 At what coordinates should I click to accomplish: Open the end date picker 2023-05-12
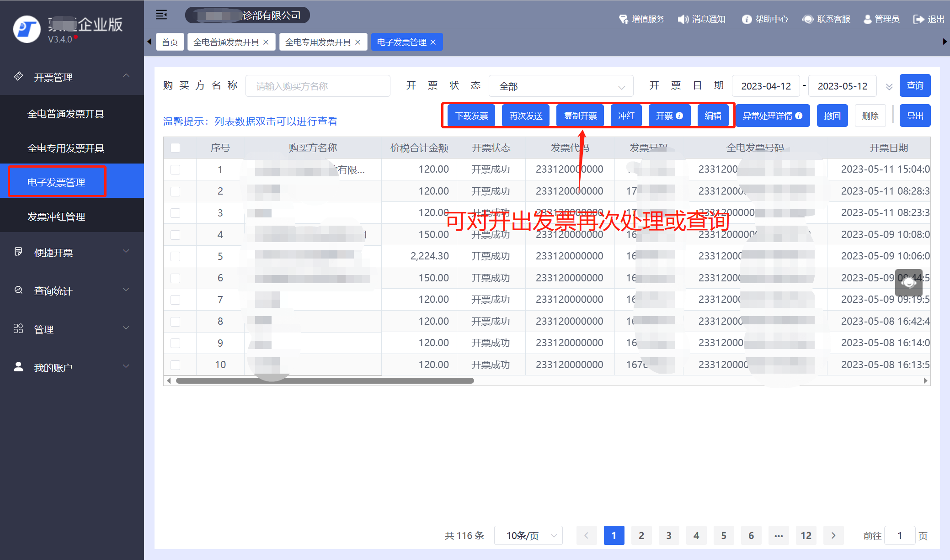pyautogui.click(x=842, y=86)
